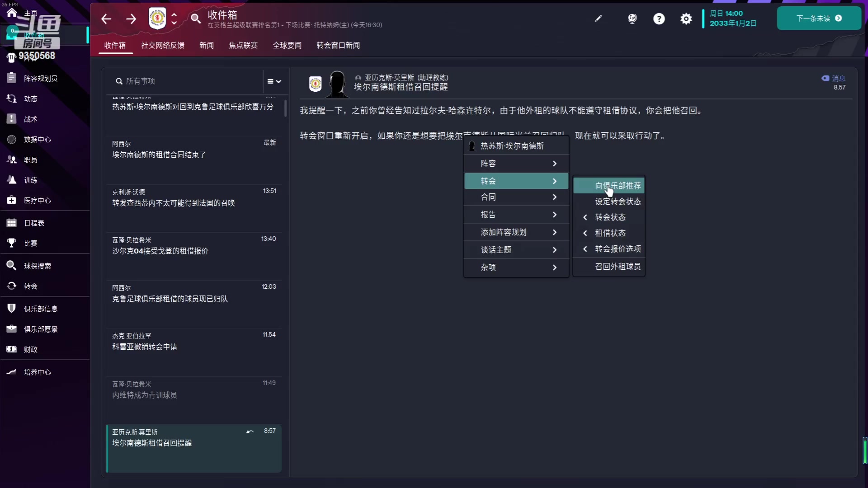The width and height of the screenshot is (868, 488).
Task: Switch to 全球要闻 tab
Action: click(x=287, y=45)
